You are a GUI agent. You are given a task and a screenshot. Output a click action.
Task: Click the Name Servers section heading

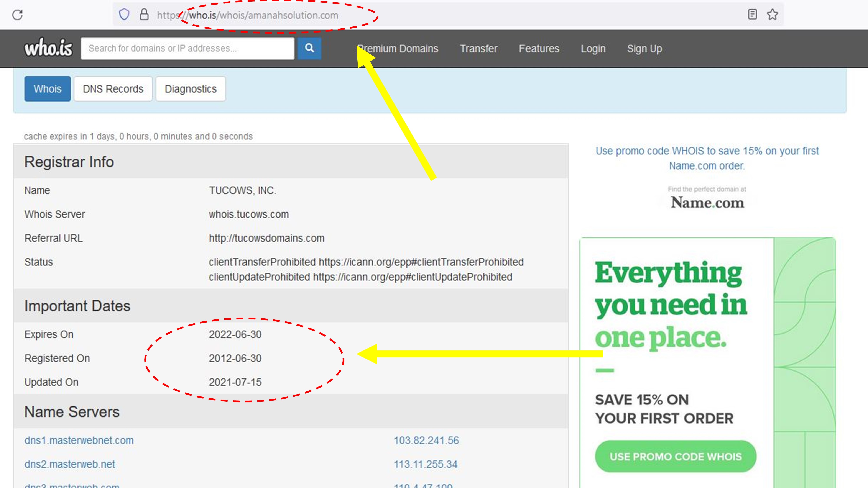tap(72, 412)
